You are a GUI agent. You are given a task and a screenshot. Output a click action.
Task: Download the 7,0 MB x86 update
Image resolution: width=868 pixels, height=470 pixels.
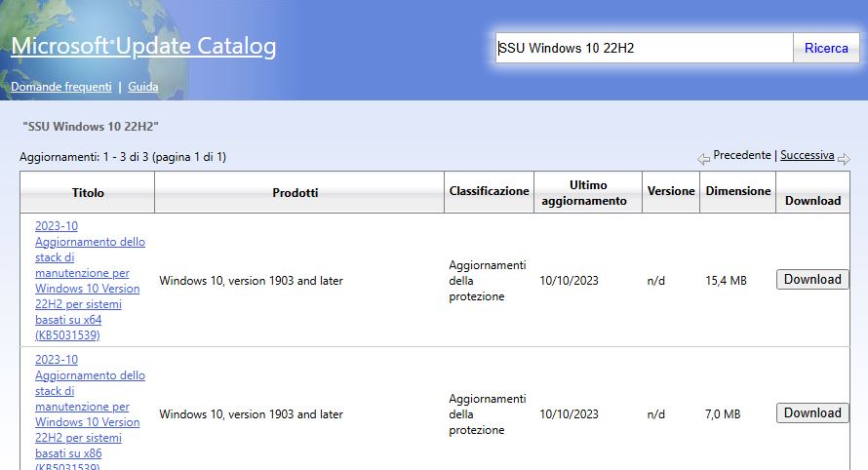pos(812,413)
